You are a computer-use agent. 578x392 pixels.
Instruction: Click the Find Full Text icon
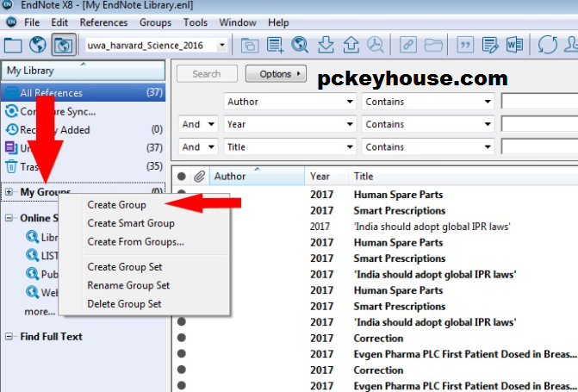point(376,45)
